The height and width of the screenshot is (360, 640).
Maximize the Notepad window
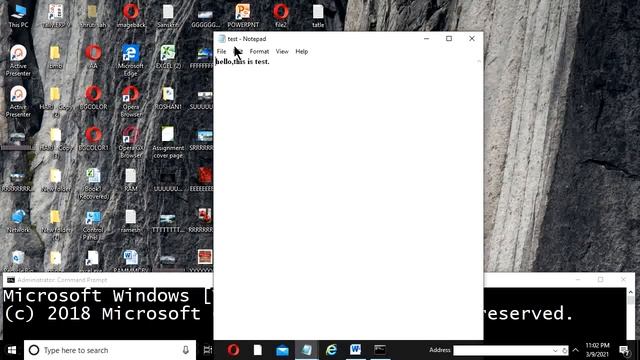click(449, 38)
